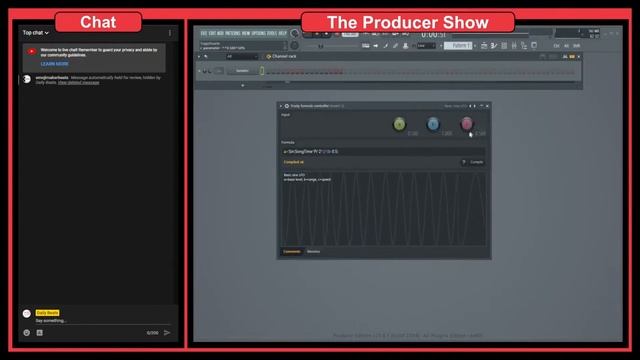
Task: Open the Top chat dropdown
Action: click(36, 33)
